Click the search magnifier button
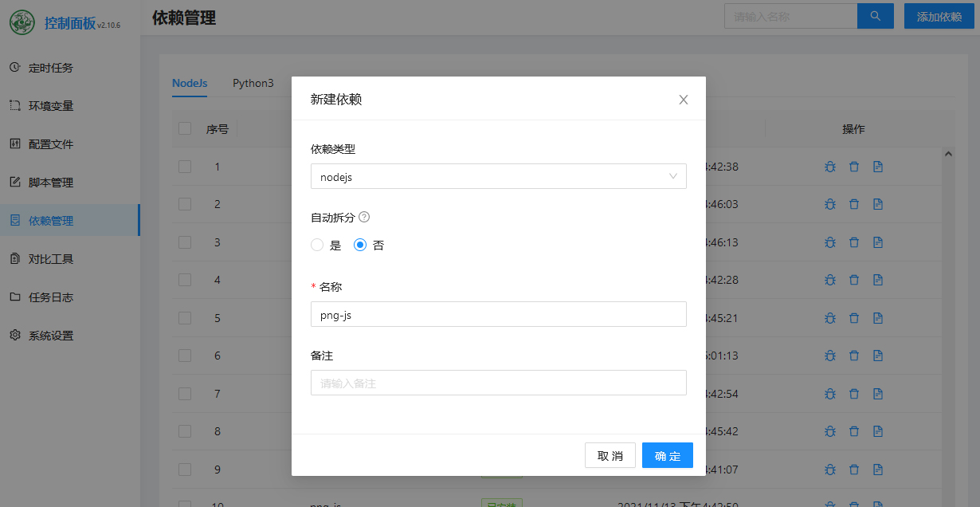Screen dimensions: 980x507 (x=875, y=16)
